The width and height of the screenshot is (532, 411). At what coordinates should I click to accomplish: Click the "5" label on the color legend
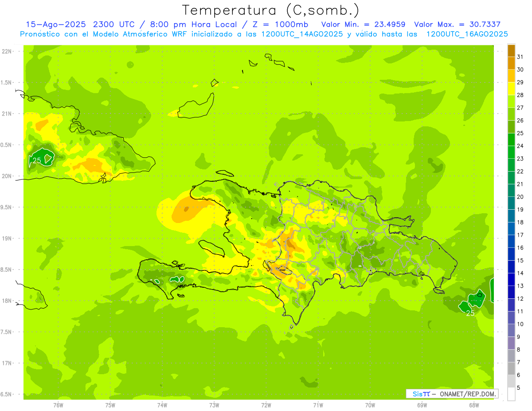click(519, 388)
